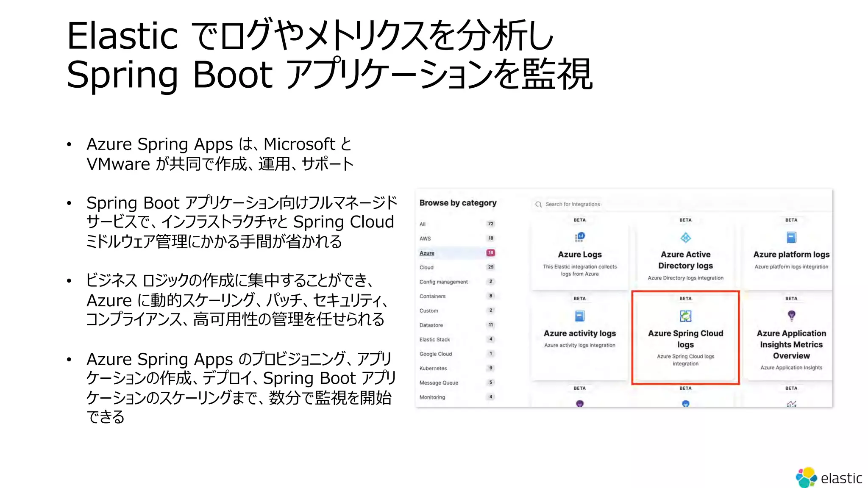Click the Azure platform logs icon

(x=791, y=237)
